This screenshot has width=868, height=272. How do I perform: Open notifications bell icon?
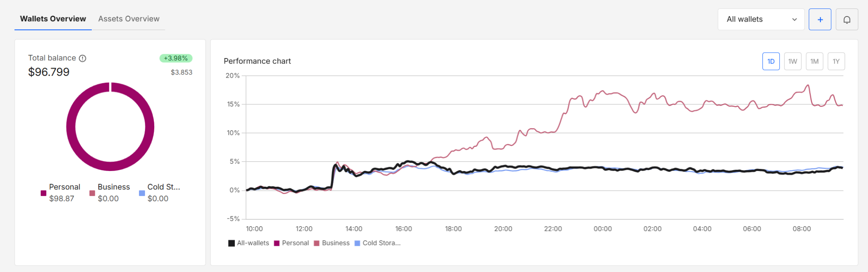[x=846, y=20]
